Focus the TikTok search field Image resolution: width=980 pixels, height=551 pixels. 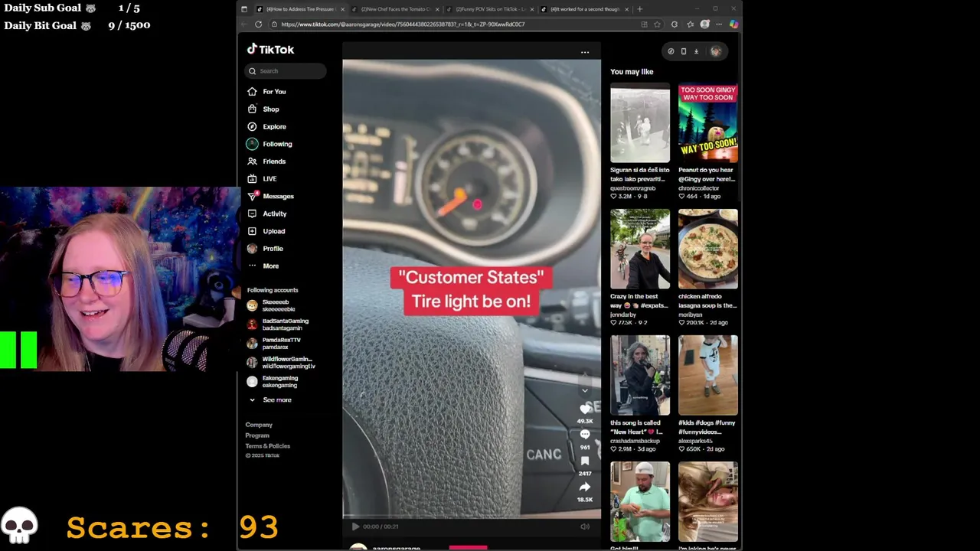click(x=286, y=71)
